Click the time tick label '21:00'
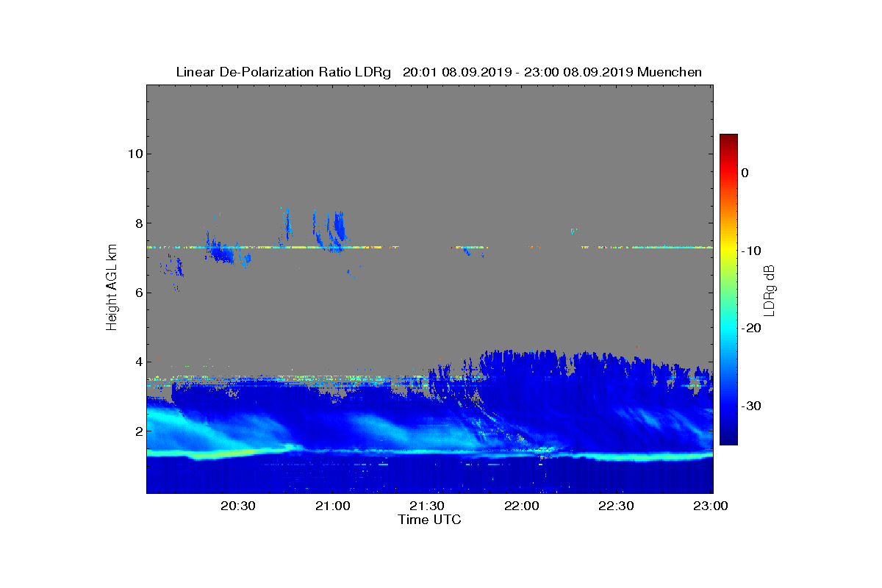This screenshot has width=882, height=588. point(332,506)
